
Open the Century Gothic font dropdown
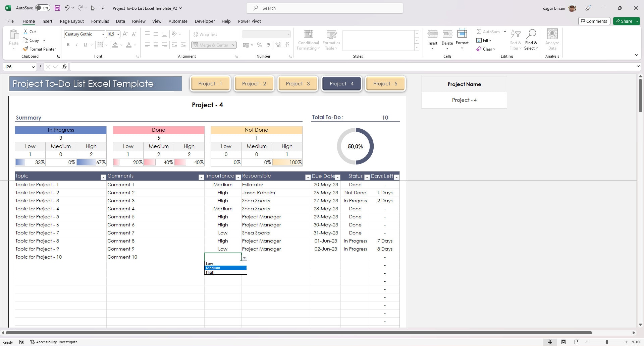103,34
